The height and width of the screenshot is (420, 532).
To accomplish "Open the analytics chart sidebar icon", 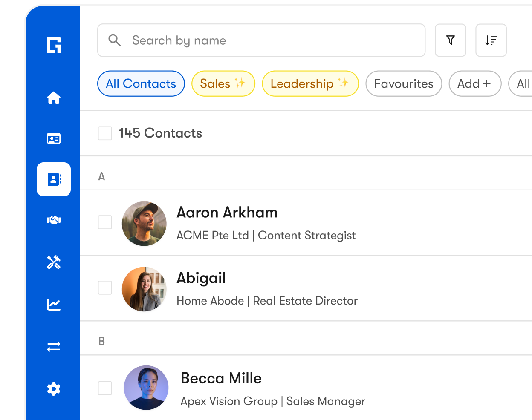I will pos(54,304).
